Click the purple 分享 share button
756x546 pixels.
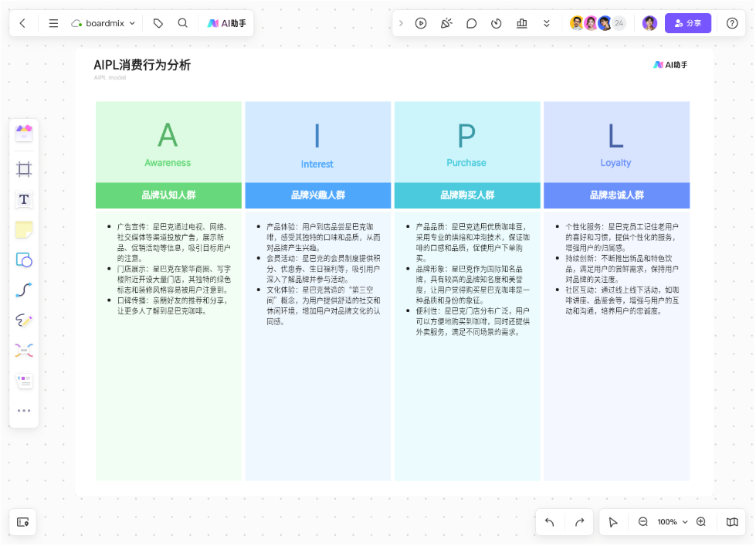(687, 23)
